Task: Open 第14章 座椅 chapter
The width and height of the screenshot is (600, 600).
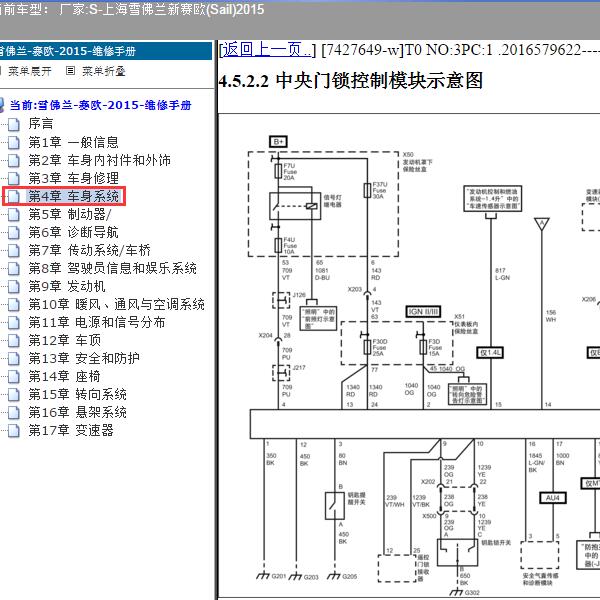Action: click(65, 377)
